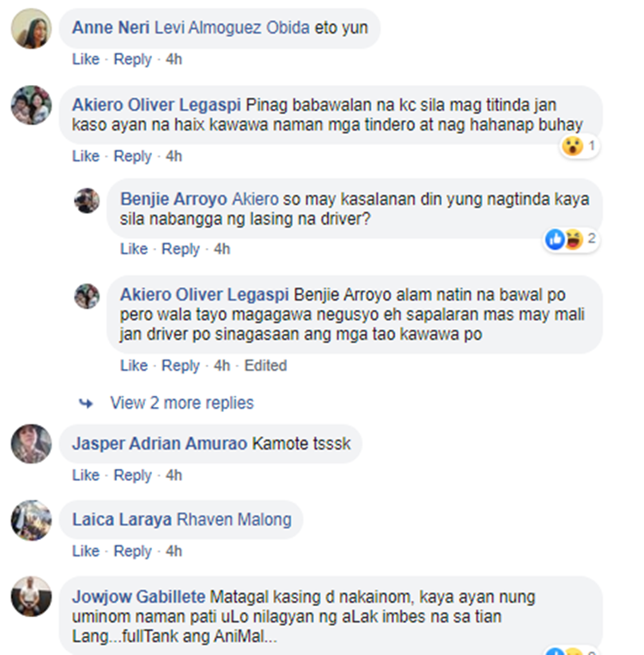
Task: Click the wow reaction on Akiero's comment
Action: (x=580, y=146)
